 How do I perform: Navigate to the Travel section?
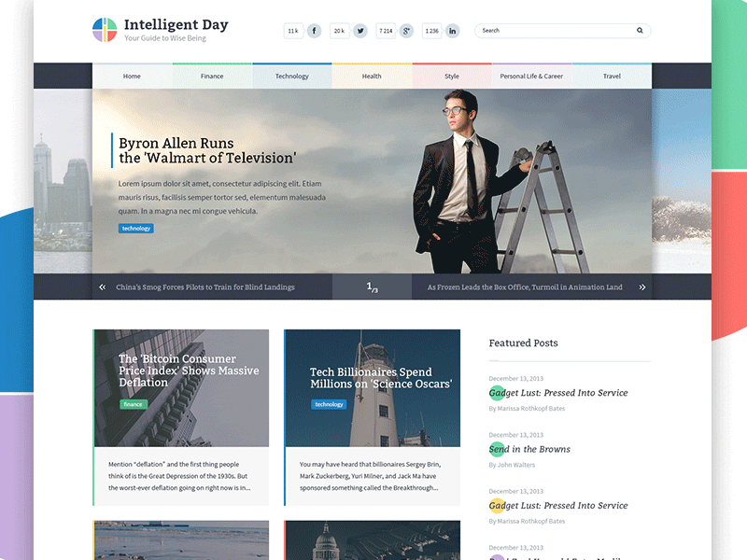point(612,76)
